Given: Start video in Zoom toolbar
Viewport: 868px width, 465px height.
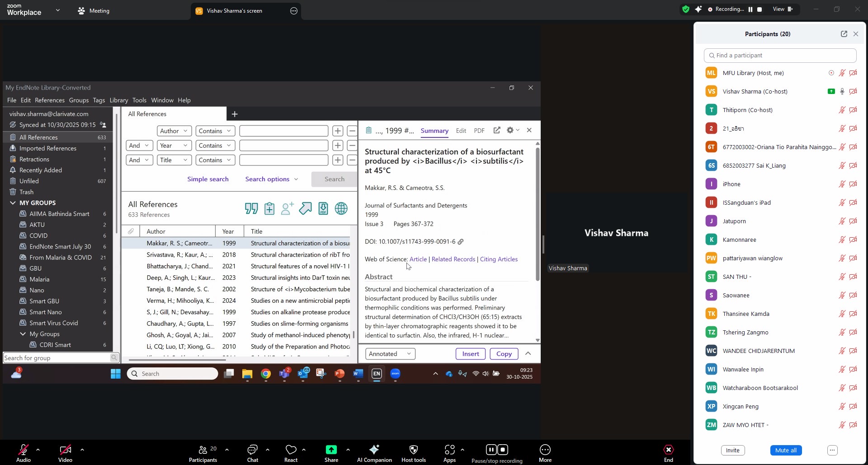Looking at the screenshot, I should tap(65, 453).
